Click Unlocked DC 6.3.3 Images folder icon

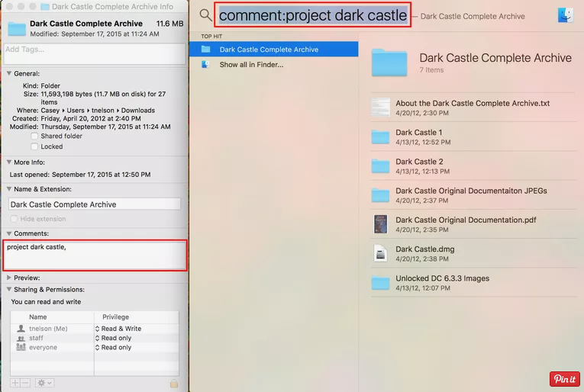tap(380, 283)
